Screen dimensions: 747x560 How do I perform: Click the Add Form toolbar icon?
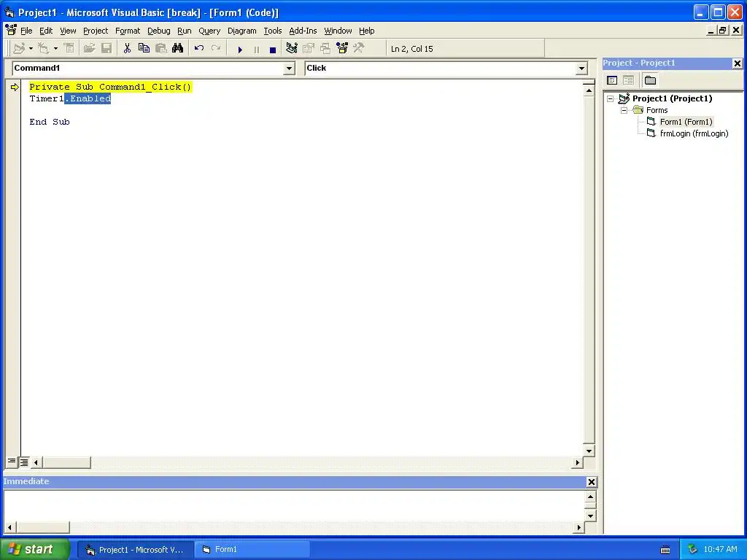43,49
